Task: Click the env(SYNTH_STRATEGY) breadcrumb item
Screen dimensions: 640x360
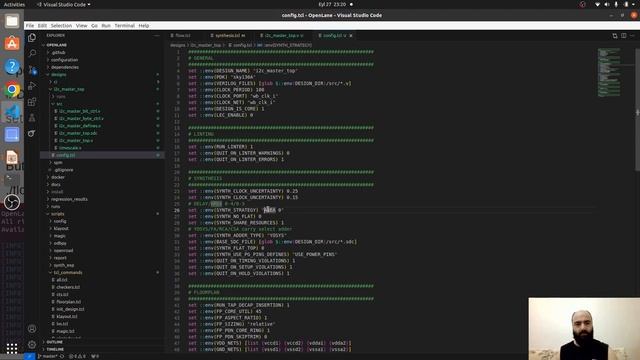Action: (x=284, y=45)
